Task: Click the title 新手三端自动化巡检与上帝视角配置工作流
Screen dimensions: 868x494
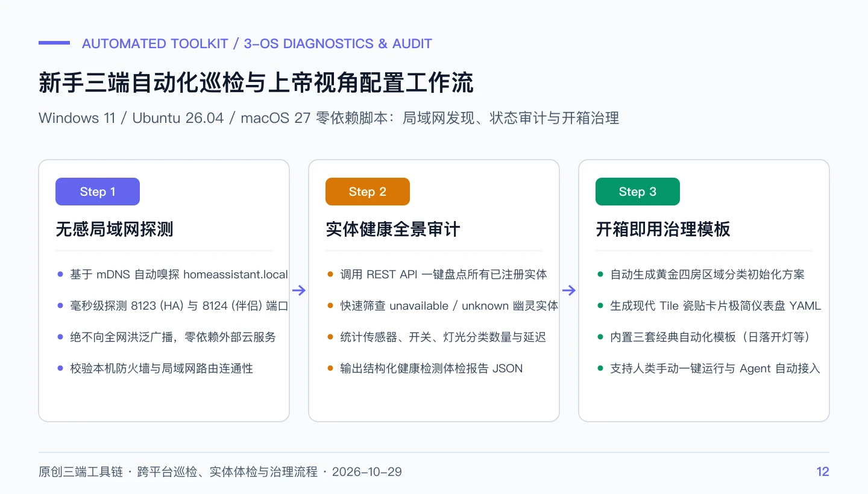Action: [x=256, y=83]
